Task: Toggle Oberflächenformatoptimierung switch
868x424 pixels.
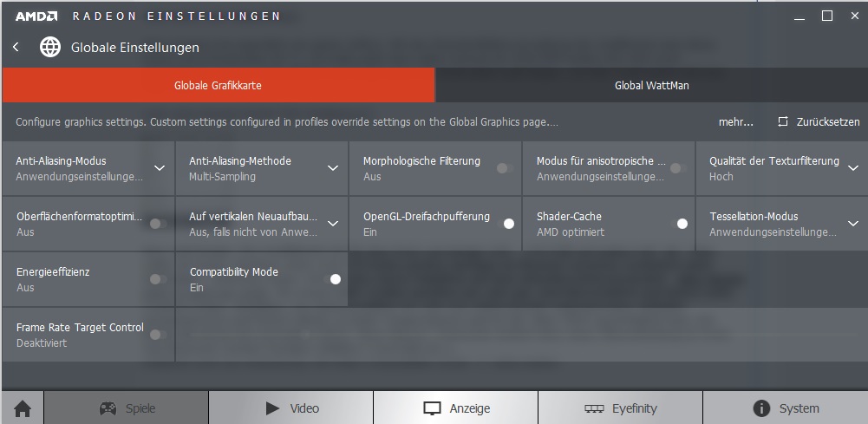Action: tap(159, 224)
